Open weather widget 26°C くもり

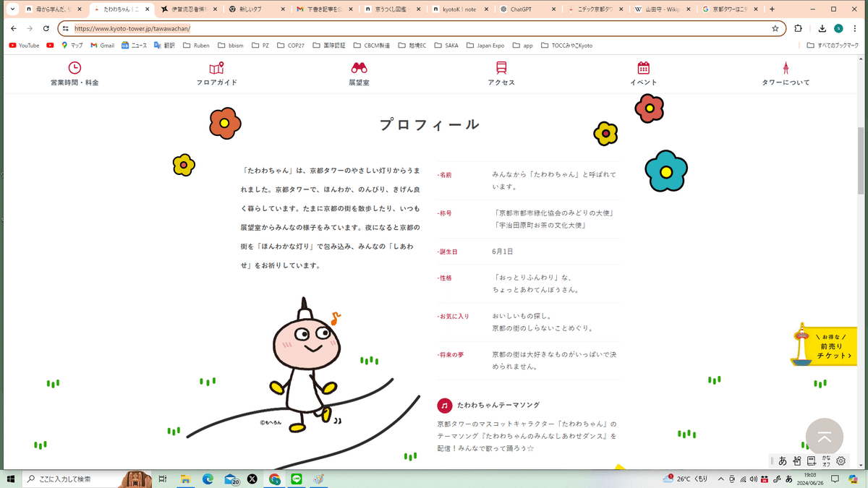click(x=686, y=479)
